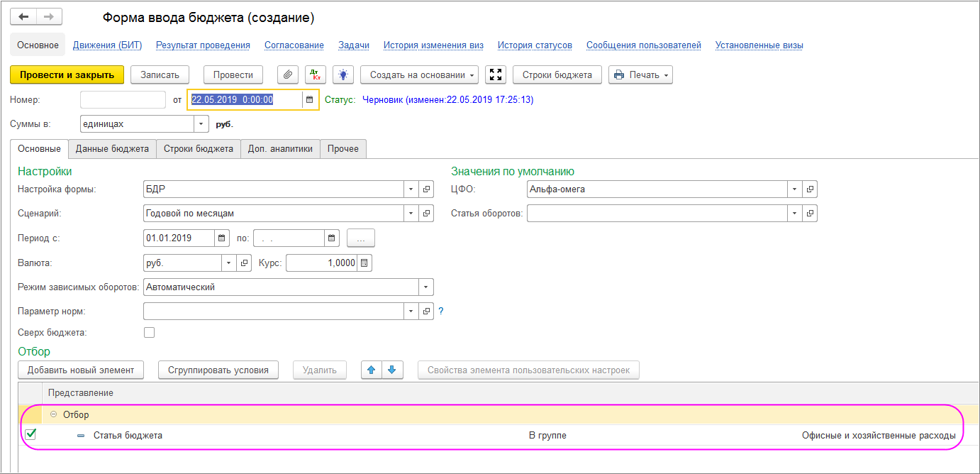Open calendar for period end date 'по'
Image resolution: width=980 pixels, height=474 pixels.
(x=332, y=238)
